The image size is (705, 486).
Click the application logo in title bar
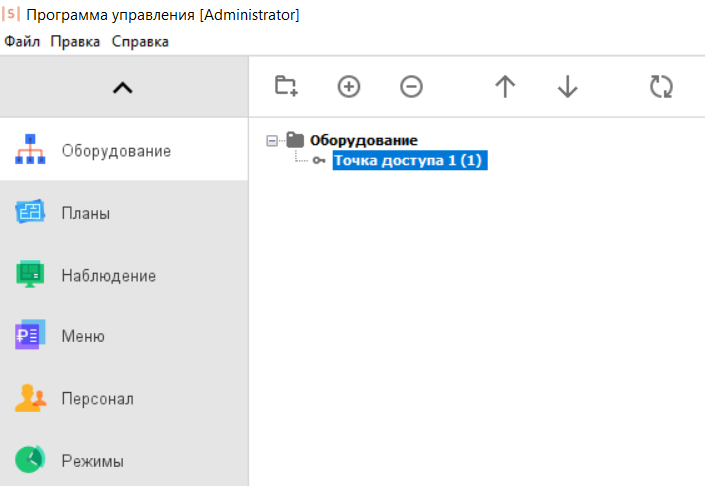point(11,14)
